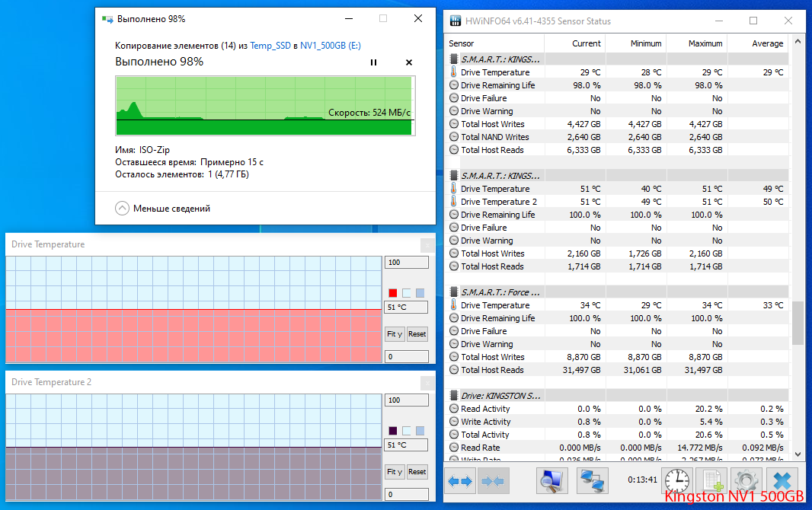Click the 14.772 MB/s maximum Read Rate value

(699, 448)
